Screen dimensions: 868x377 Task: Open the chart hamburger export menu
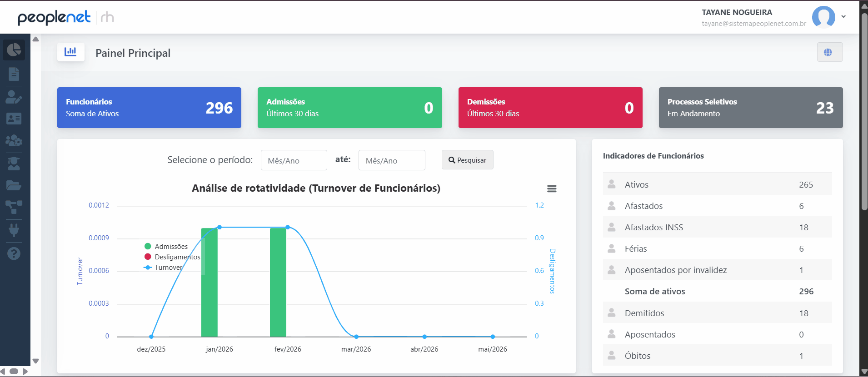point(552,188)
